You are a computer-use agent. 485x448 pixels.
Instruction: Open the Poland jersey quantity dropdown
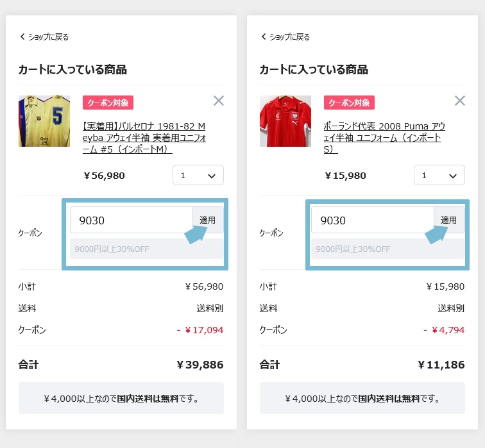(439, 176)
